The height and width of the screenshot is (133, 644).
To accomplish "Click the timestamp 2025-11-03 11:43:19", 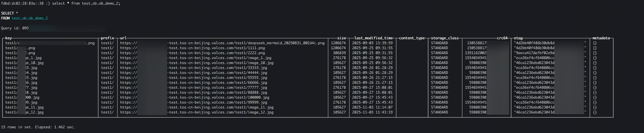I will (372, 112).
